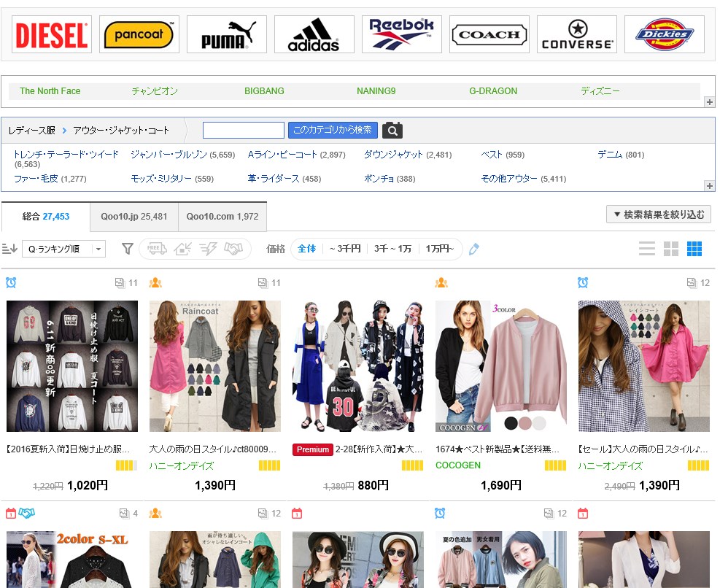Open the adidas brand logo
720x588 pixels.
coord(314,34)
